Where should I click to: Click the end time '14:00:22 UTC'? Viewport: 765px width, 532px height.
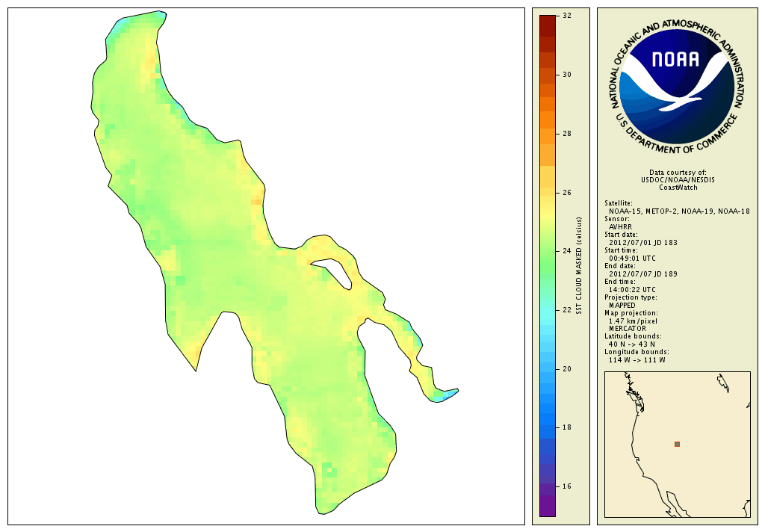pyautogui.click(x=632, y=289)
